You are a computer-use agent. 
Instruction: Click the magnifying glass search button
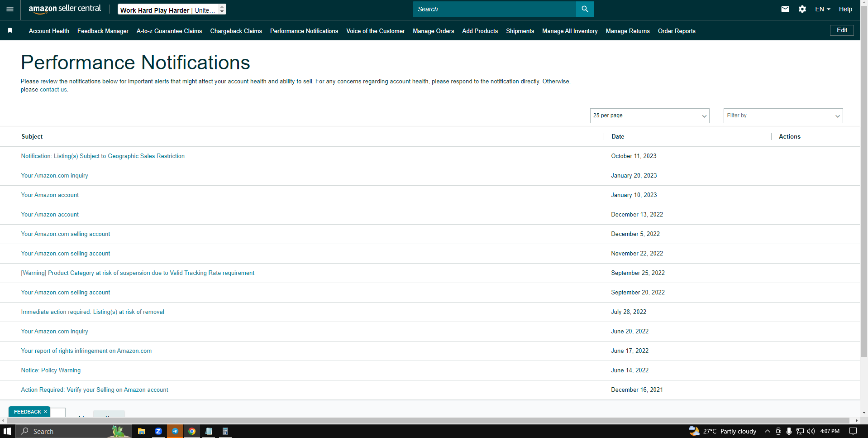(585, 9)
